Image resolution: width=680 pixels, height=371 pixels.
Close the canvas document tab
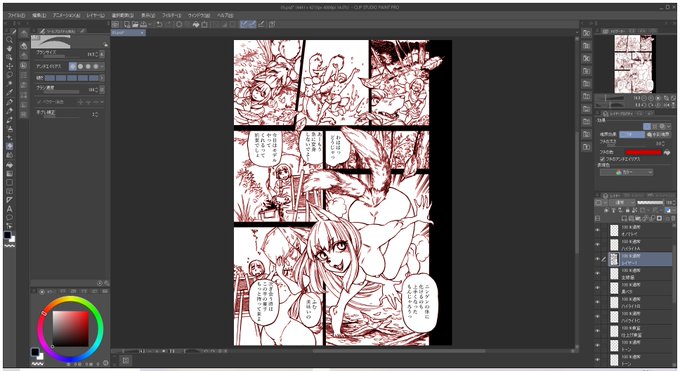(142, 33)
